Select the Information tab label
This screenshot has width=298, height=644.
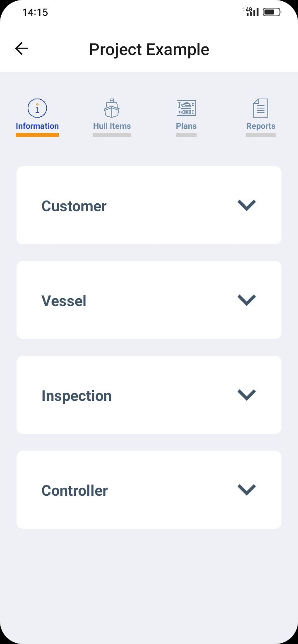37,126
